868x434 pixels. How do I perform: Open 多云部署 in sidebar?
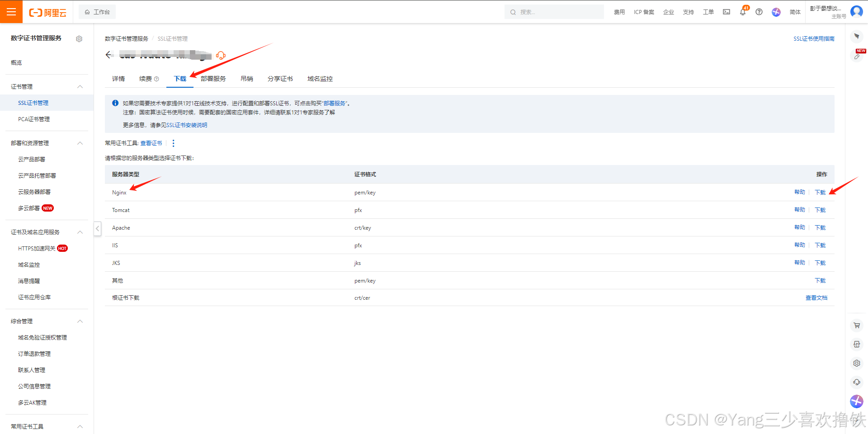point(29,208)
